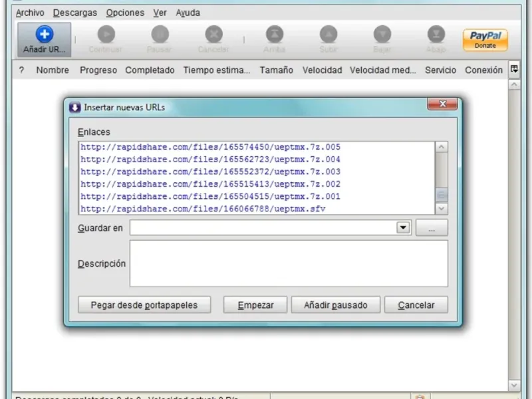Image resolution: width=532 pixels, height=399 pixels.
Task: Click the Abajo move-to-bottom icon
Action: point(436,35)
